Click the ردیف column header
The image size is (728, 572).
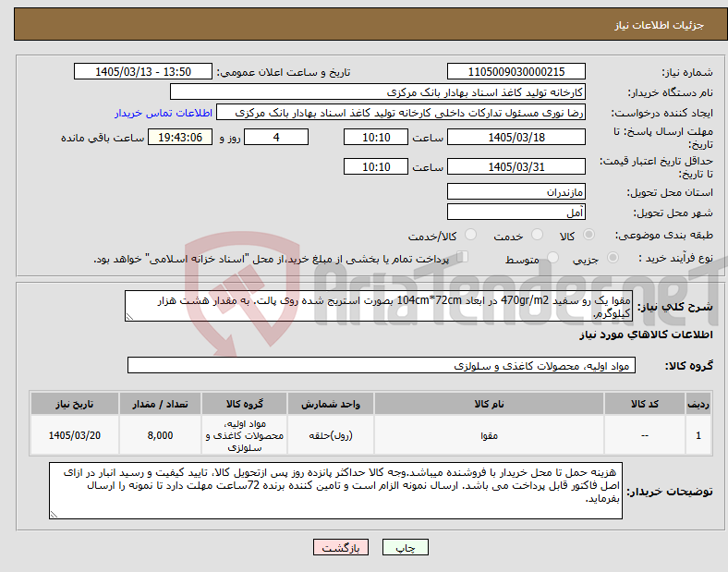(x=698, y=404)
